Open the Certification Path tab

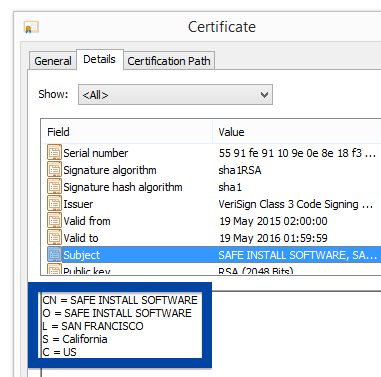[169, 61]
